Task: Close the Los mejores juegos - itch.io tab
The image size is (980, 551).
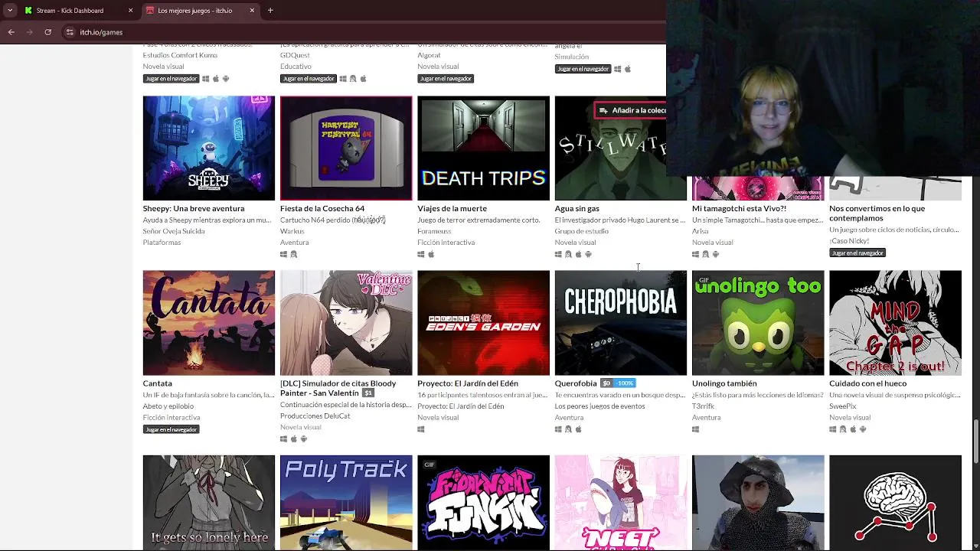Action: [252, 11]
